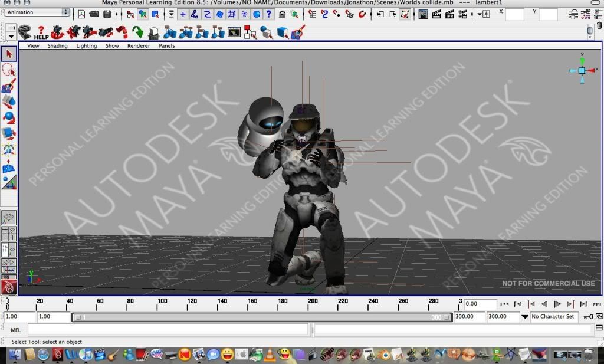This screenshot has width=604, height=364.
Task: Switch to select by component type mode
Action: 155,14
